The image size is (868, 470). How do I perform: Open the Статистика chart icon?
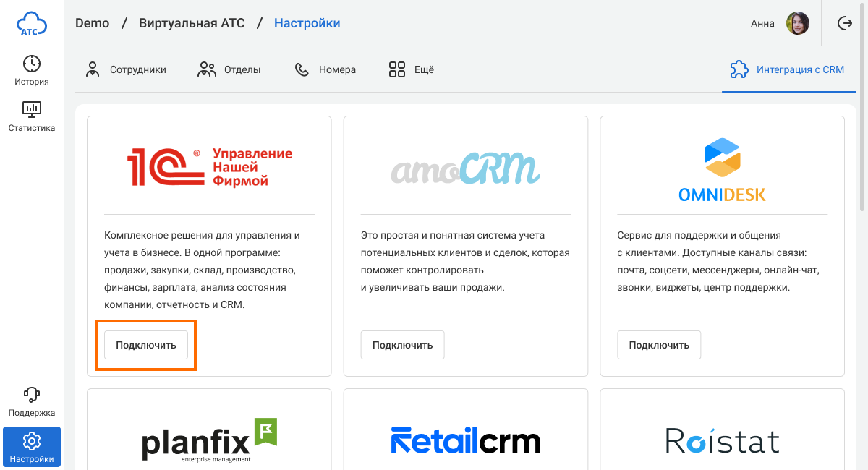point(32,110)
